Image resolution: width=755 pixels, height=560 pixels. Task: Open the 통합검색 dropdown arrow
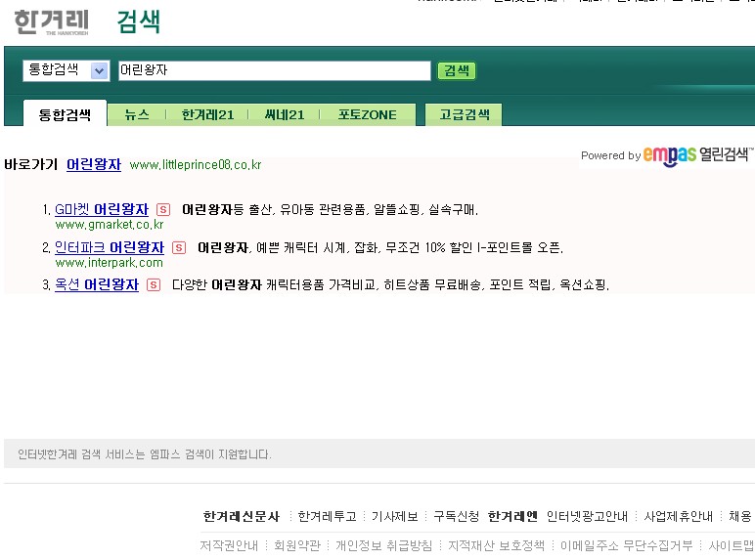[99, 71]
